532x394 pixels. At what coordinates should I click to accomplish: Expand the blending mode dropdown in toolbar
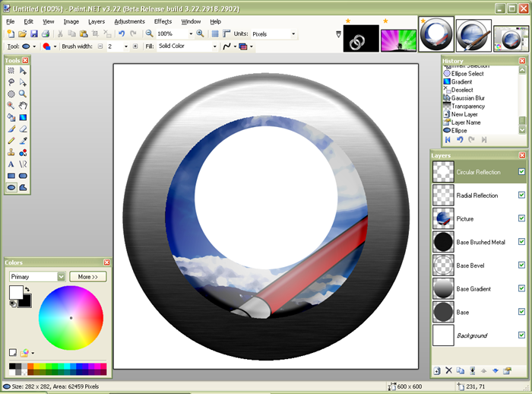[x=252, y=46]
